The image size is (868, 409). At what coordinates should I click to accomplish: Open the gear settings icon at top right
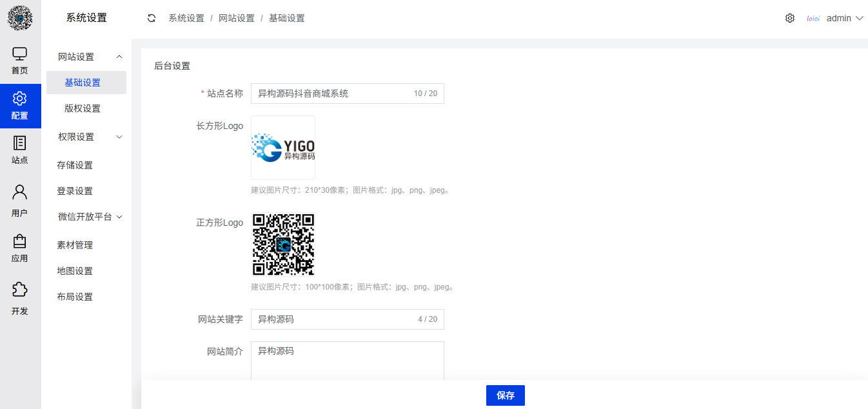(x=789, y=18)
